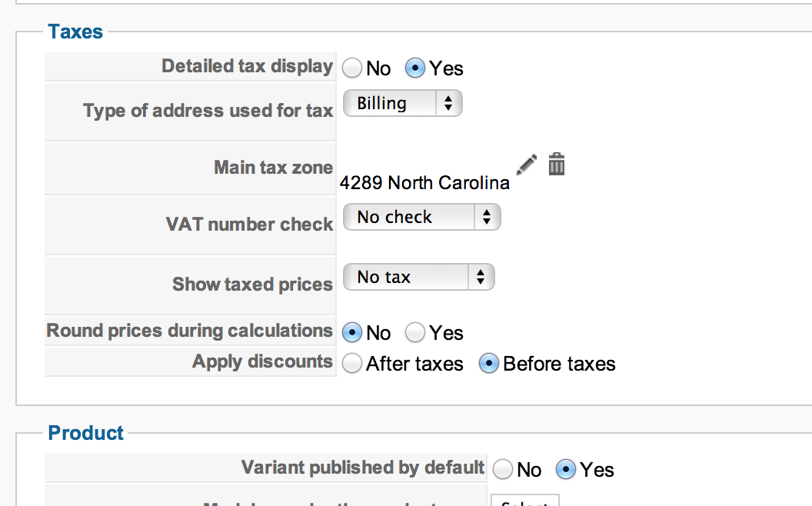
Task: Set Detailed tax display to Yes
Action: 415,68
